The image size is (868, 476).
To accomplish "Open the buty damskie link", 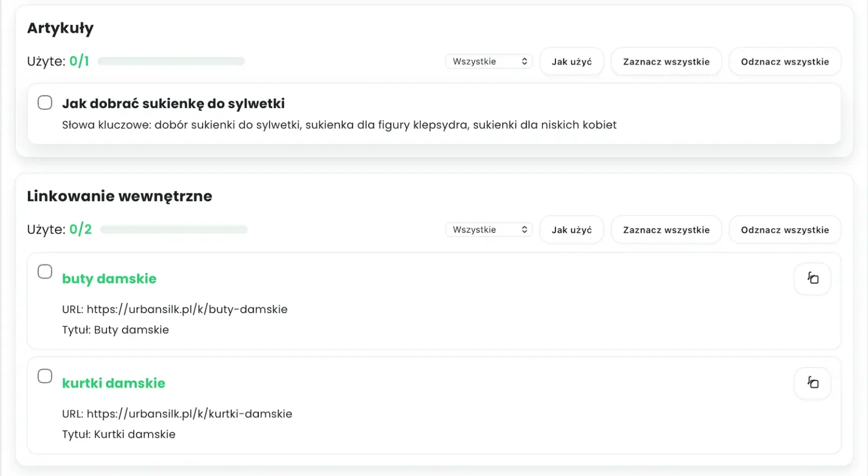I will [109, 278].
